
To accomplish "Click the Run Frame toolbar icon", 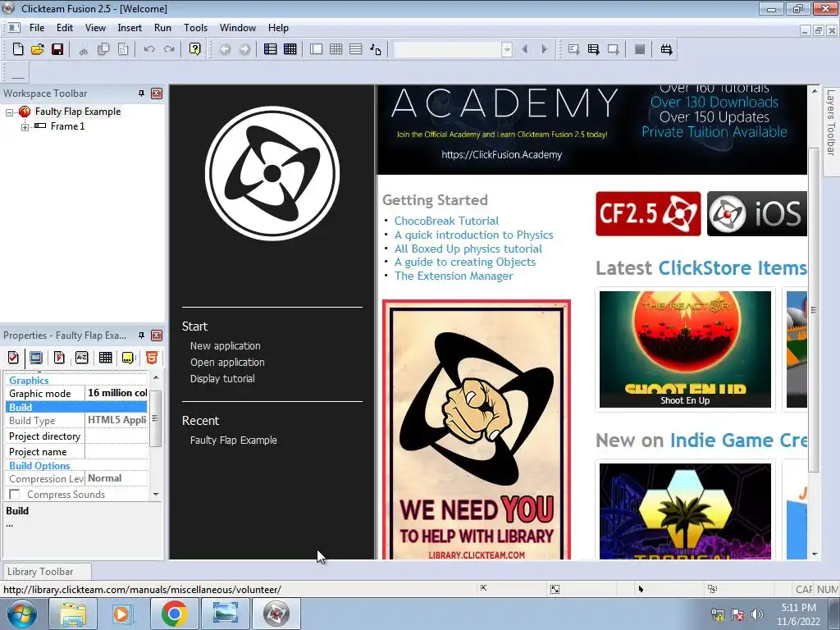I will click(613, 49).
